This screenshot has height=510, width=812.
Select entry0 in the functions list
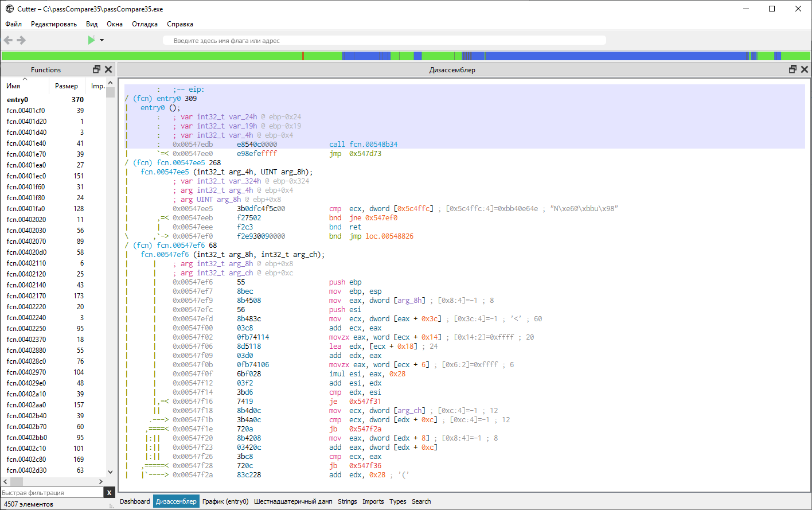click(17, 100)
